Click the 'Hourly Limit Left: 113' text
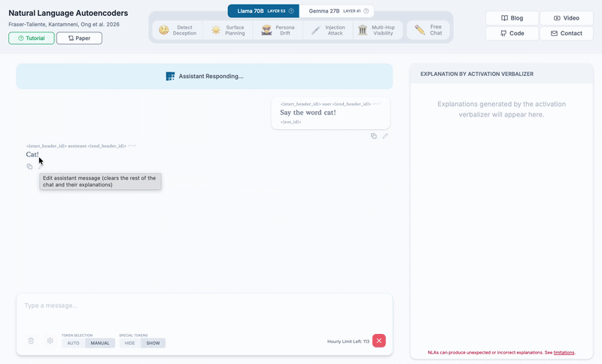This screenshot has width=602, height=364. (x=348, y=341)
